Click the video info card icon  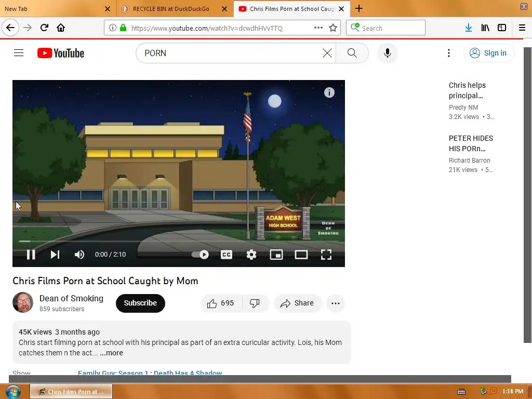(329, 92)
